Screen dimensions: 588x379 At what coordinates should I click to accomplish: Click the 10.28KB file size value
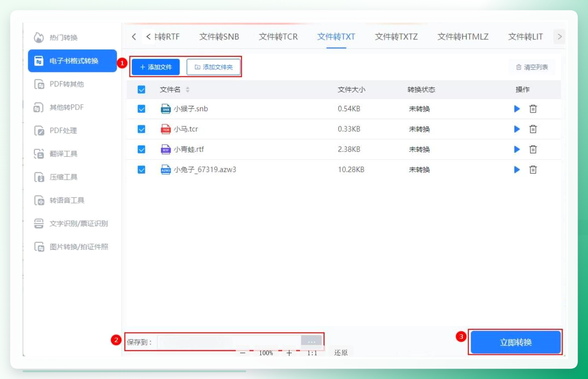point(351,170)
